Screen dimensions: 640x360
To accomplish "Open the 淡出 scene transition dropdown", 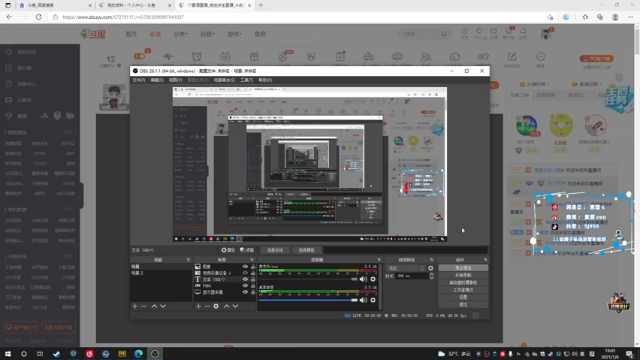I will tap(406, 268).
